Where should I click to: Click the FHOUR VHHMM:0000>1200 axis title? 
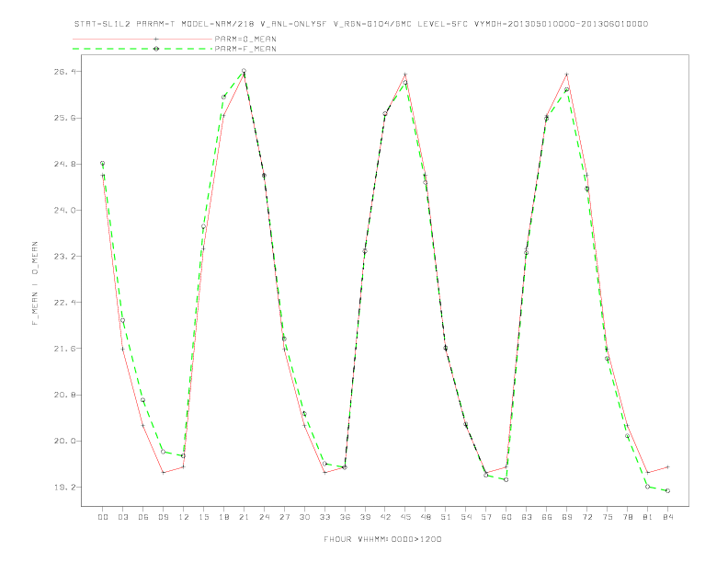coord(383,539)
